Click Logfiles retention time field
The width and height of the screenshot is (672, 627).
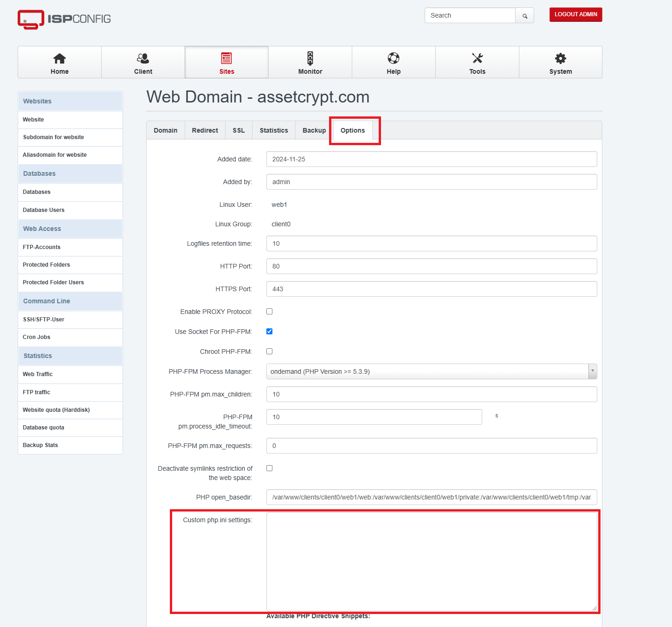(432, 243)
